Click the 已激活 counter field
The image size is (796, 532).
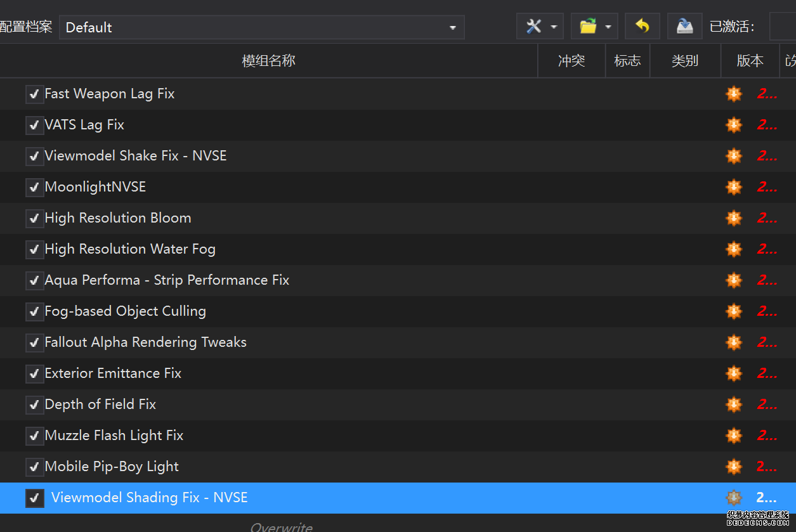pyautogui.click(x=783, y=27)
